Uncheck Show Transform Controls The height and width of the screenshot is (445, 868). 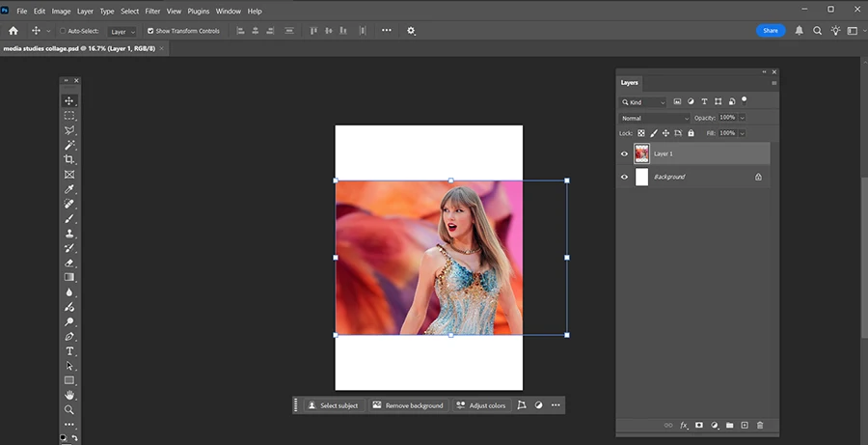(150, 31)
